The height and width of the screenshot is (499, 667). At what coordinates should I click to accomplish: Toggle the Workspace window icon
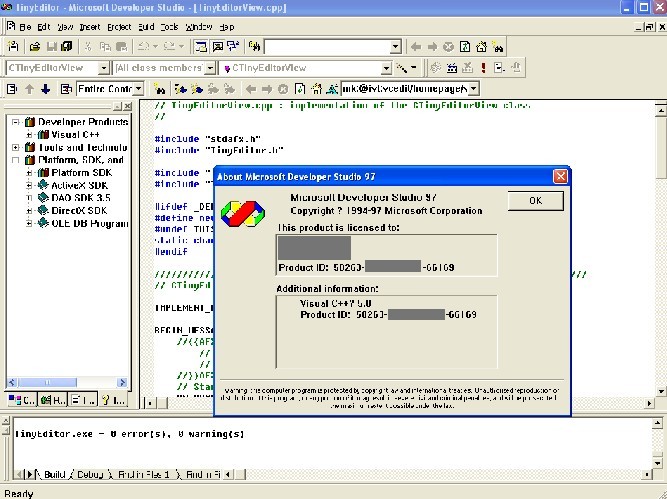coord(200,46)
